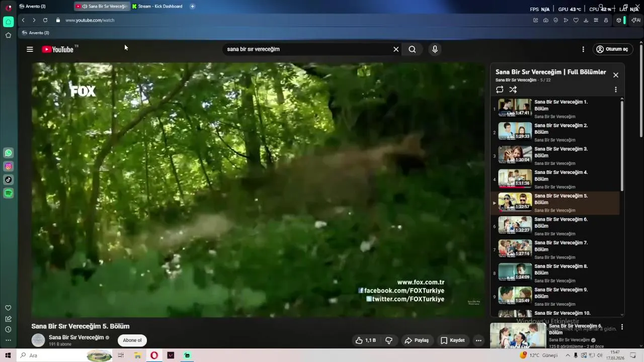Click the video player area
Image resolution: width=644 pixels, height=362 pixels.
coord(259,190)
